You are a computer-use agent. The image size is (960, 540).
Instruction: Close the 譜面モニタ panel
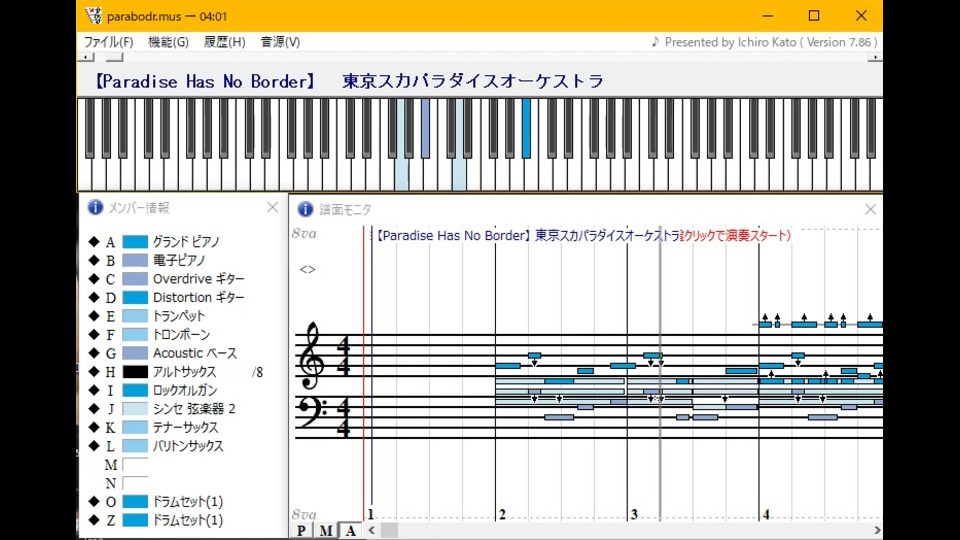[870, 209]
